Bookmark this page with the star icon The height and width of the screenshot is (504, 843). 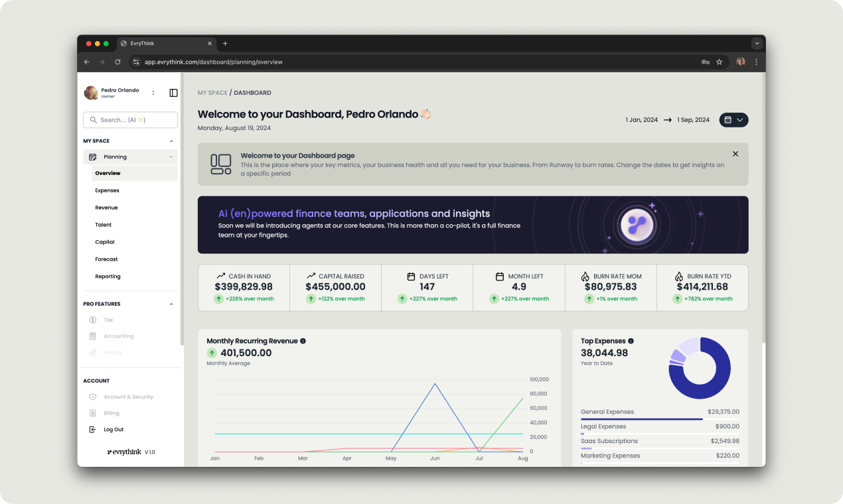point(720,62)
